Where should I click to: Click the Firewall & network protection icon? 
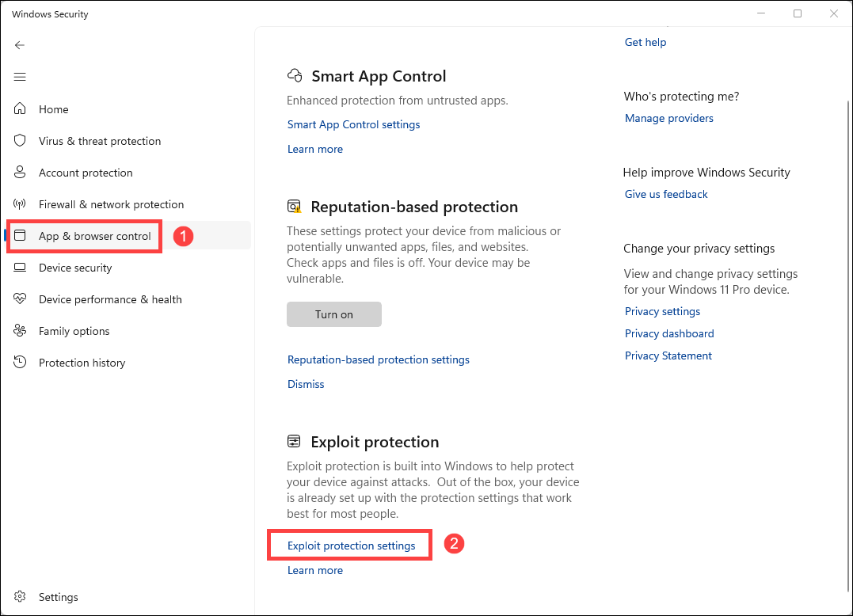21,204
